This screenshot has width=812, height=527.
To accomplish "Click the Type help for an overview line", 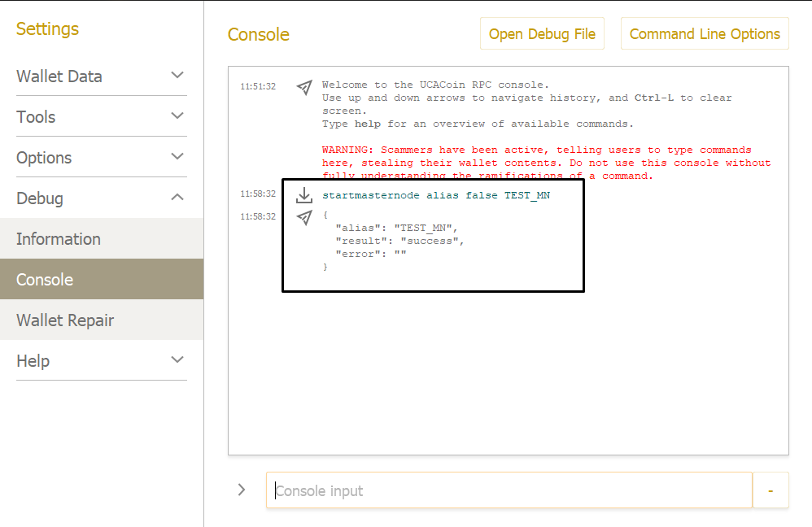I will 478,124.
